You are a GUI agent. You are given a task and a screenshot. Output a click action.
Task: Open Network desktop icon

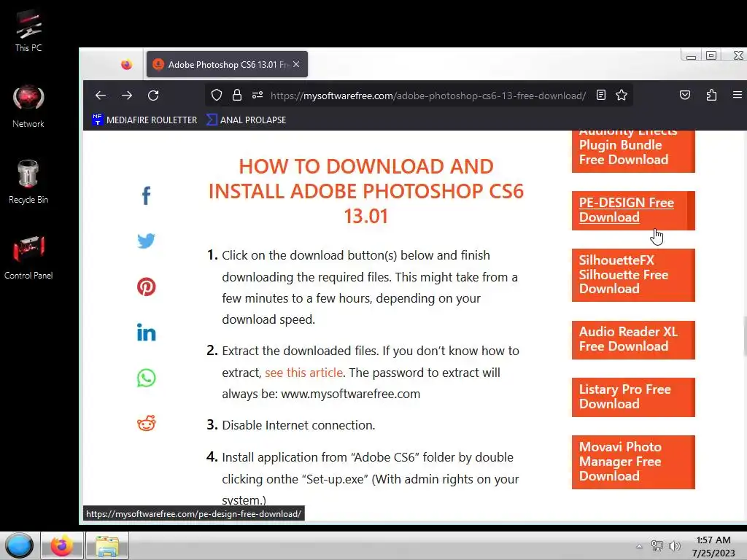point(28,106)
